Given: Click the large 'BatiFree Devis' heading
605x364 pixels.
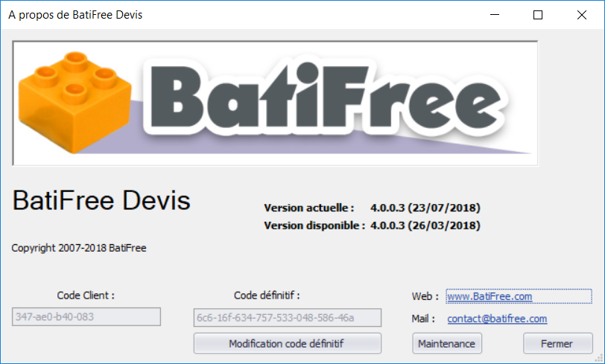Looking at the screenshot, I should point(101,200).
